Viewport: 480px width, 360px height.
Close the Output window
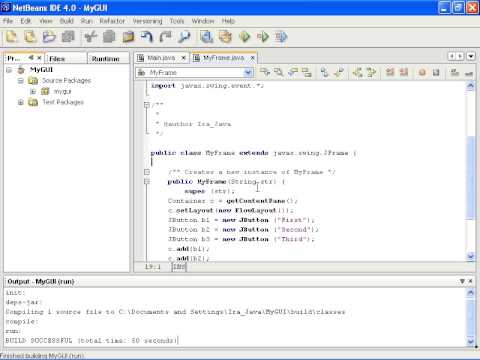pos(470,281)
